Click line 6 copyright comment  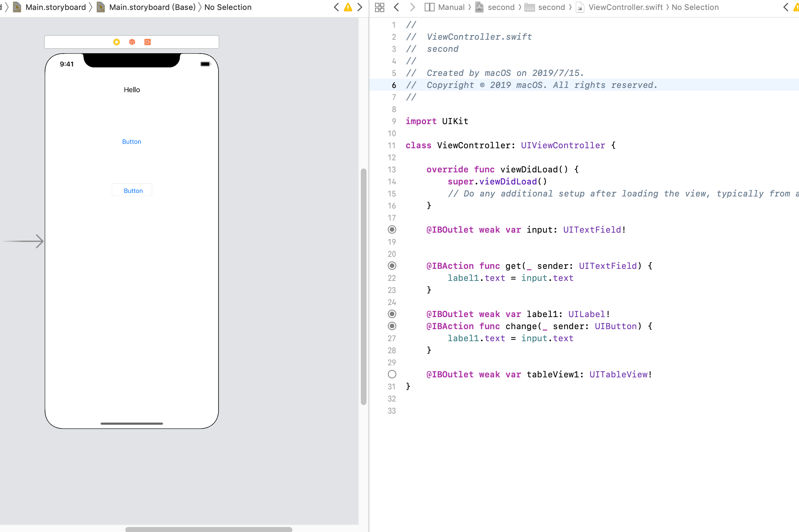[531, 85]
